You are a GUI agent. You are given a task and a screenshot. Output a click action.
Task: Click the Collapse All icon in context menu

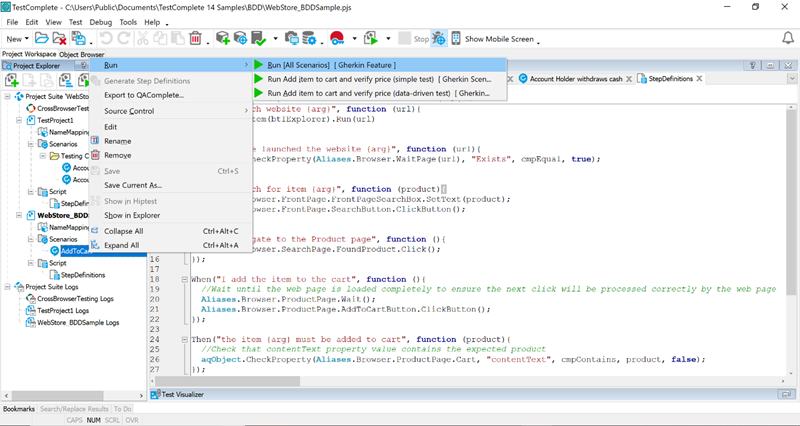[95, 231]
